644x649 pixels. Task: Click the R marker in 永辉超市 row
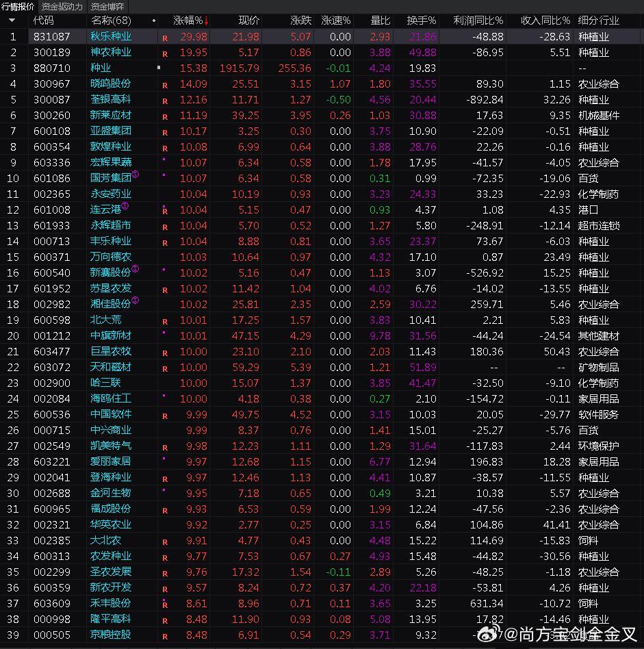click(x=165, y=227)
